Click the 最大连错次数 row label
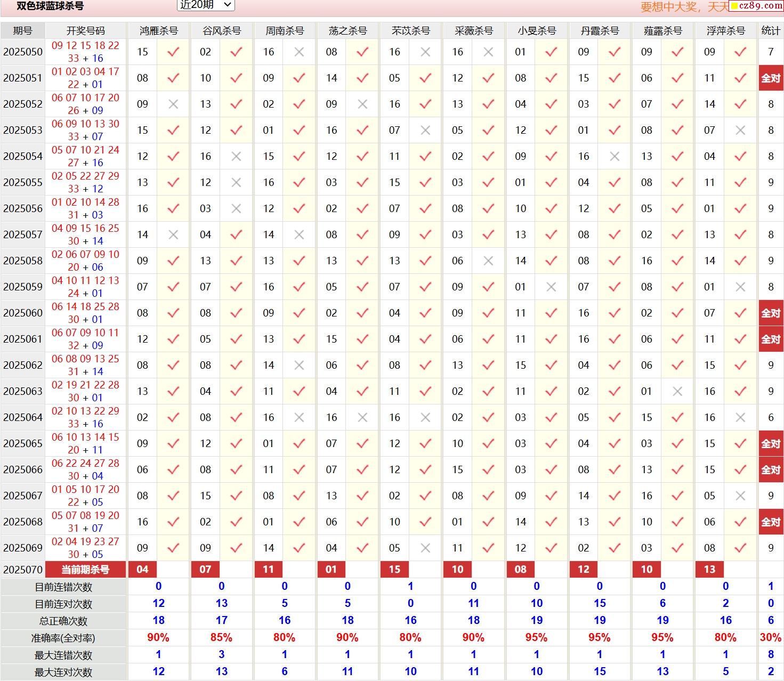The image size is (784, 681). (63, 655)
